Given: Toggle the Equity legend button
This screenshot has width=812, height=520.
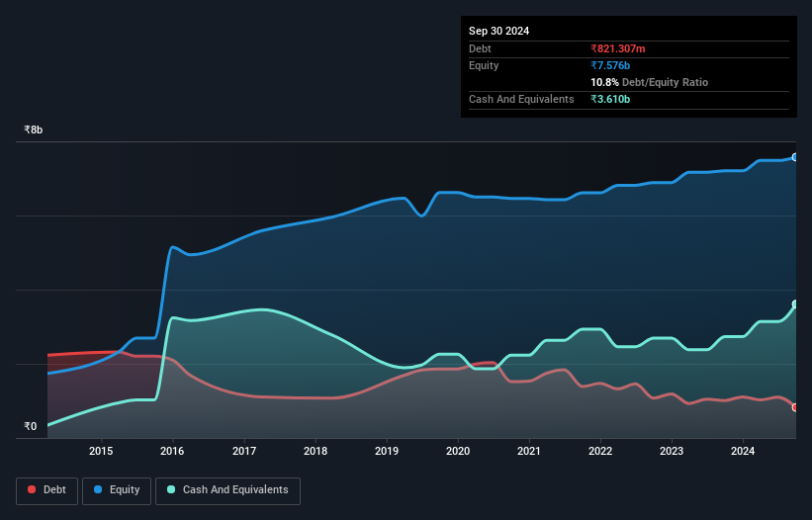Looking at the screenshot, I should (117, 490).
